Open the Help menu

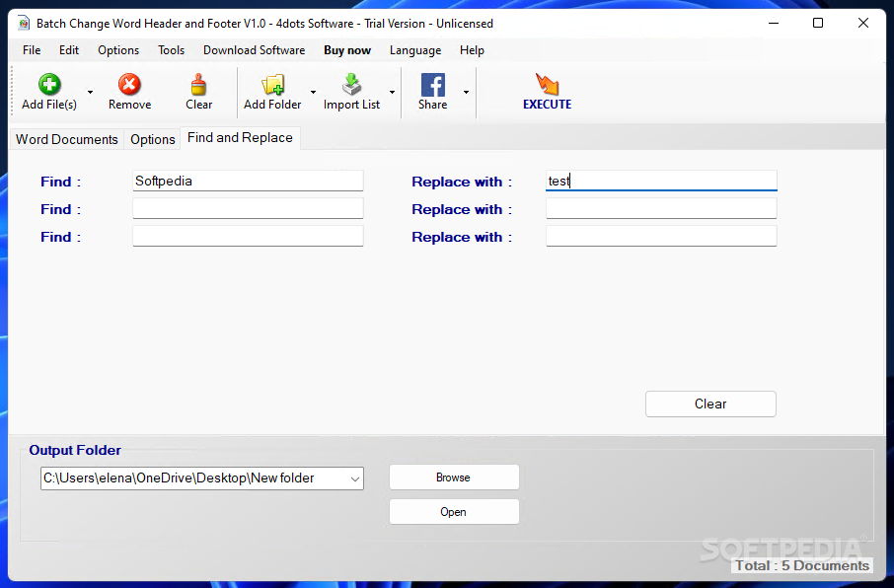pos(472,50)
